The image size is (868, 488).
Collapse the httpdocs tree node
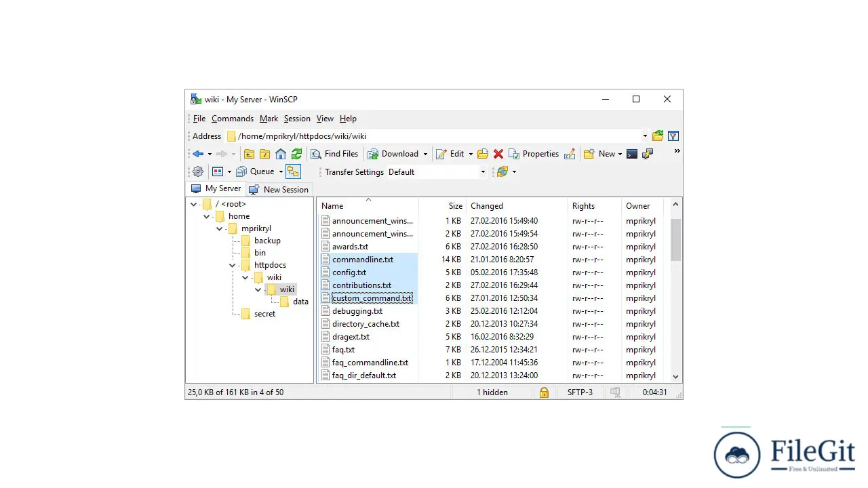point(233,265)
